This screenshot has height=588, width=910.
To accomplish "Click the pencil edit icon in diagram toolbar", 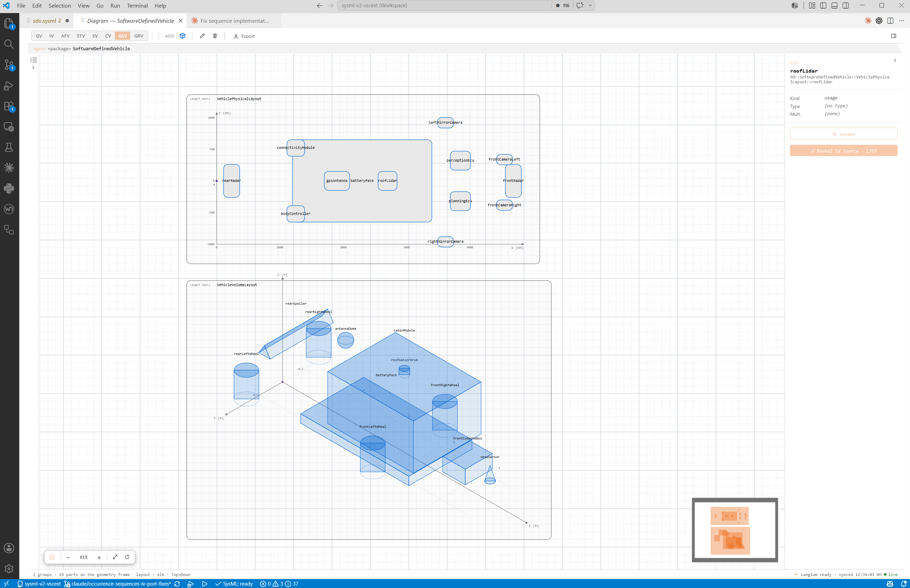I will pyautogui.click(x=202, y=36).
